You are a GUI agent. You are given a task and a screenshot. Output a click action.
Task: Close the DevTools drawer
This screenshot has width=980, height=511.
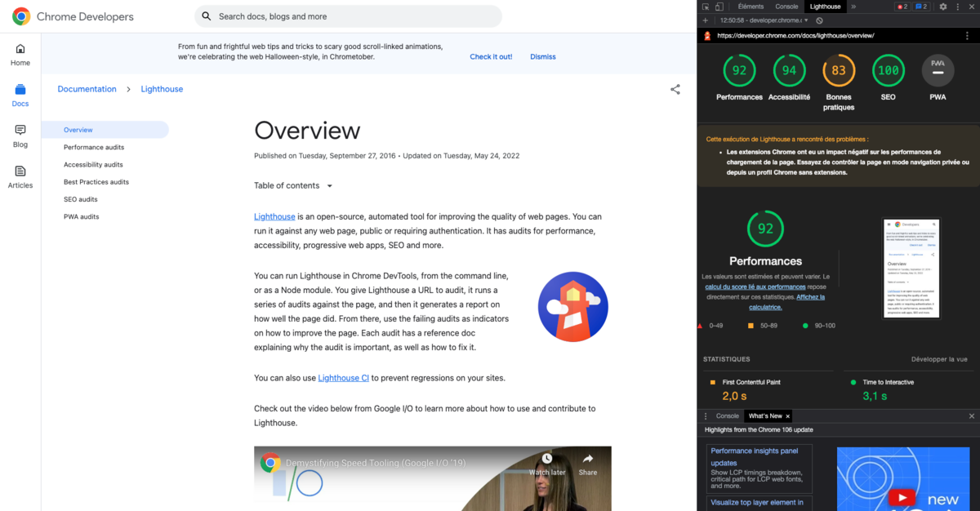tap(972, 416)
